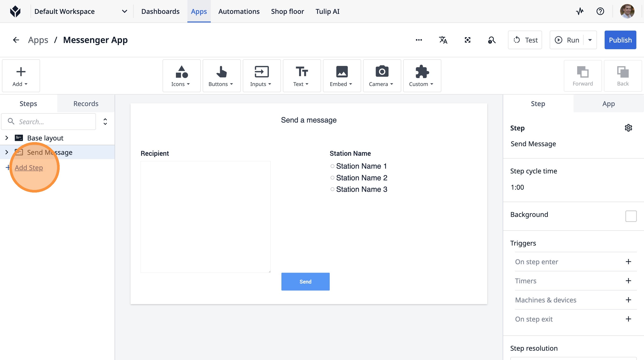
Task: Open the help question mark icon
Action: click(x=600, y=11)
